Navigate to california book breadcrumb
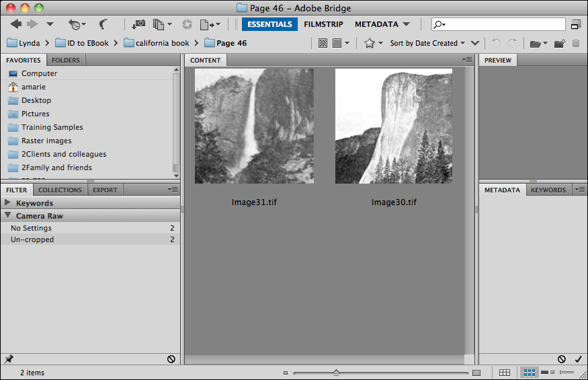Image resolution: width=588 pixels, height=380 pixels. 157,43
